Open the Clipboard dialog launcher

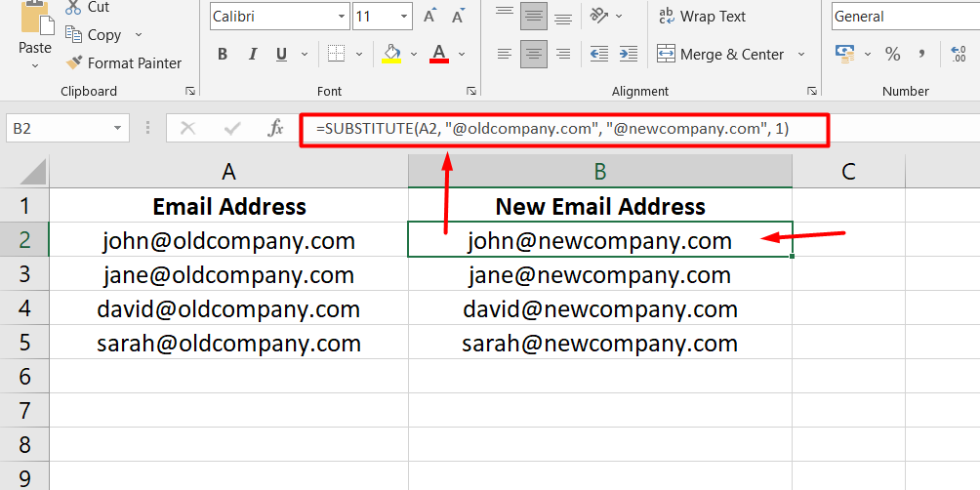[190, 91]
